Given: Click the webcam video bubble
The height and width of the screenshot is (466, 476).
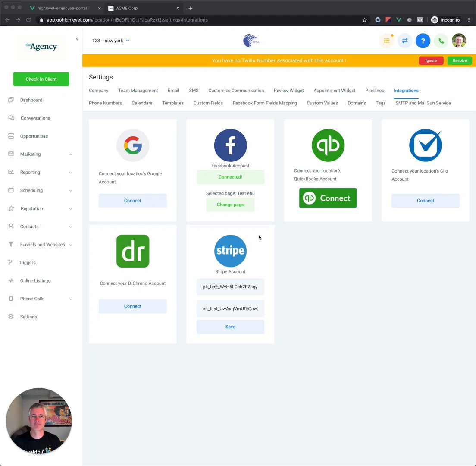Looking at the screenshot, I should coord(39,421).
